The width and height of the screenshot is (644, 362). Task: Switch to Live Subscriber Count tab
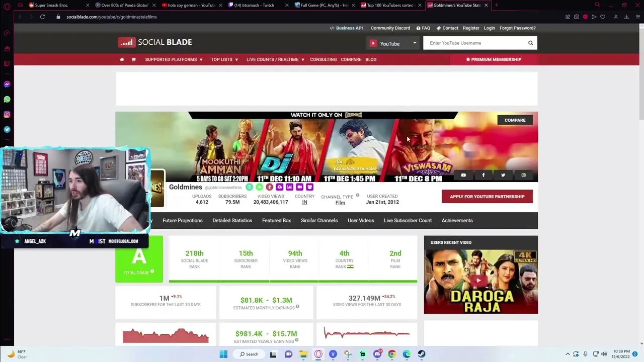coord(408,220)
